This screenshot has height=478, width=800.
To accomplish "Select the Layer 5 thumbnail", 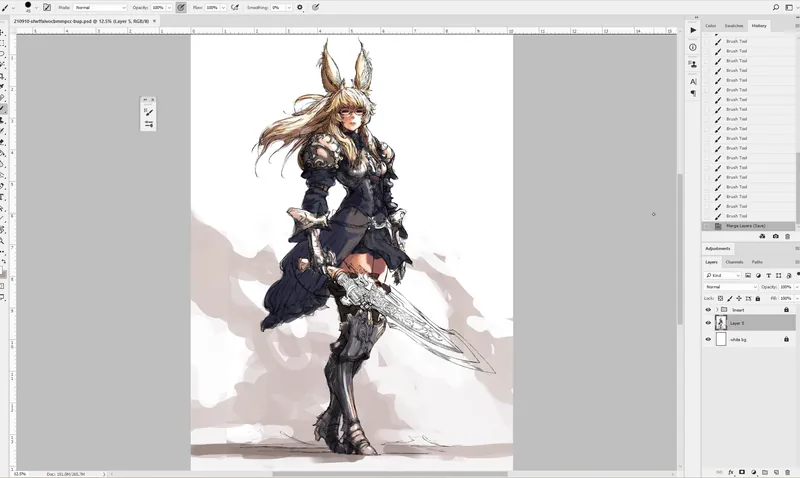I will [721, 323].
